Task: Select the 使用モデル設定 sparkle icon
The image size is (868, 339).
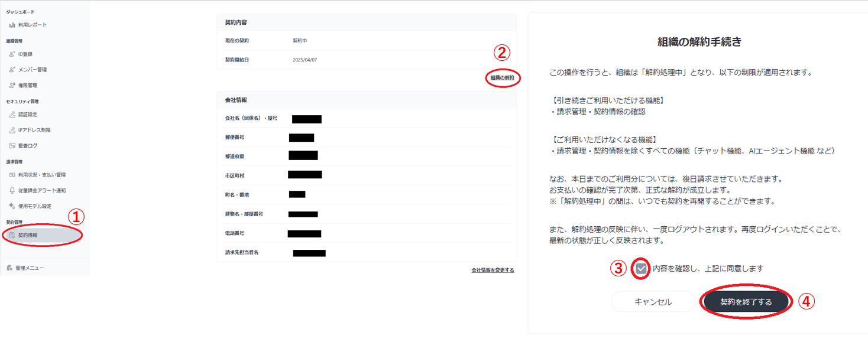Action: click(12, 206)
